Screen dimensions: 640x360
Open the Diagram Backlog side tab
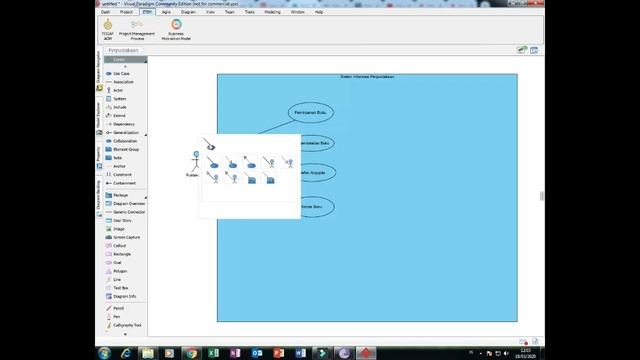pyautogui.click(x=99, y=198)
